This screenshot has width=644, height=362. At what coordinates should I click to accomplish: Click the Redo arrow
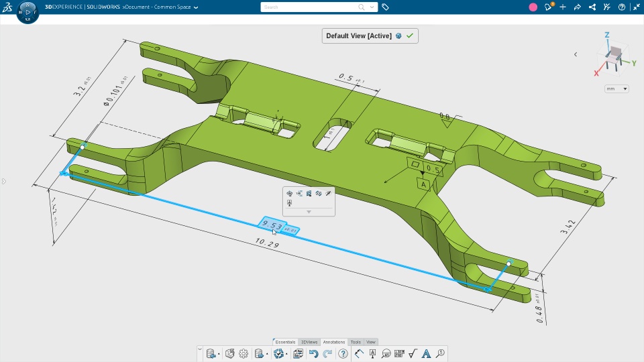tap(327, 354)
